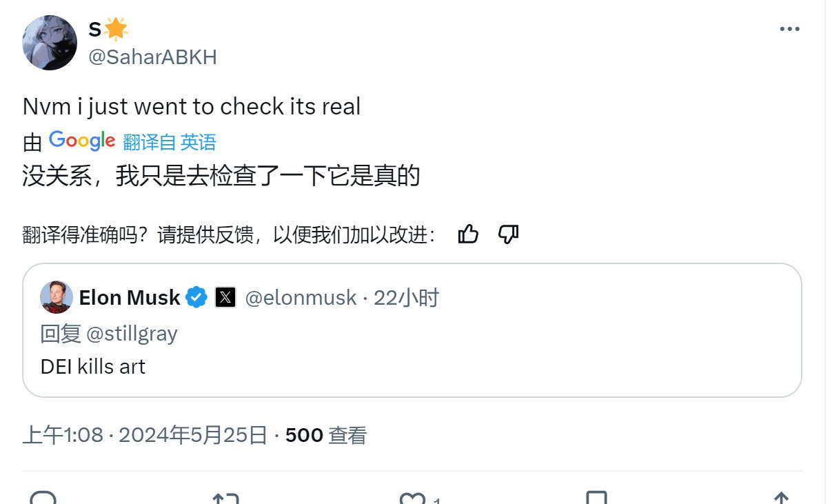Open the tweet's more options menu
The height and width of the screenshot is (504, 830).
[x=789, y=29]
